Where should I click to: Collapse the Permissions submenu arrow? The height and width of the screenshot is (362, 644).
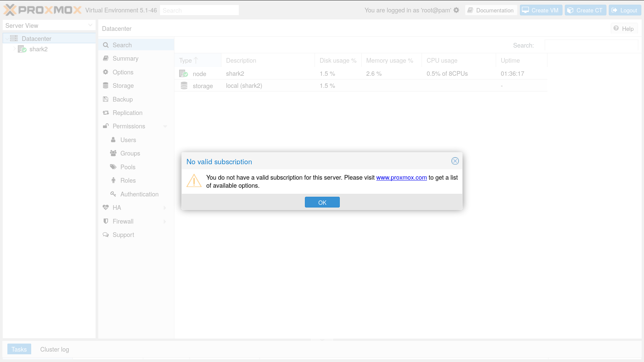coord(165,126)
